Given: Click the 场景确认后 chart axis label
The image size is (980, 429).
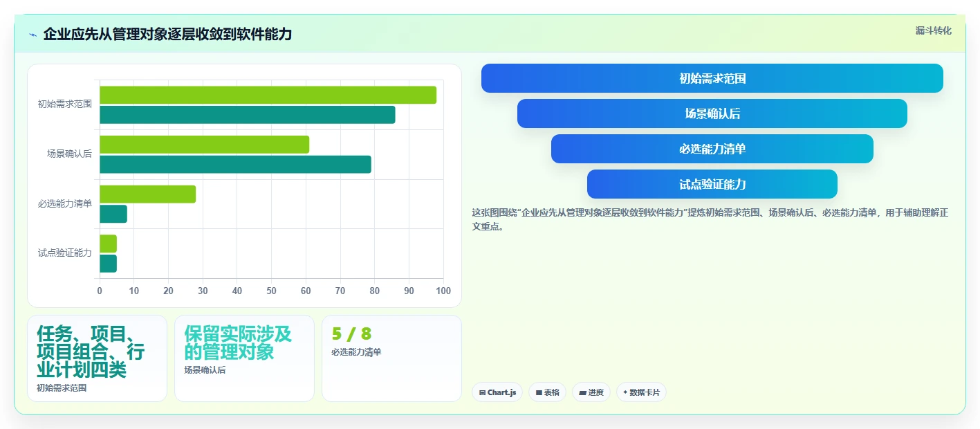Looking at the screenshot, I should point(69,154).
